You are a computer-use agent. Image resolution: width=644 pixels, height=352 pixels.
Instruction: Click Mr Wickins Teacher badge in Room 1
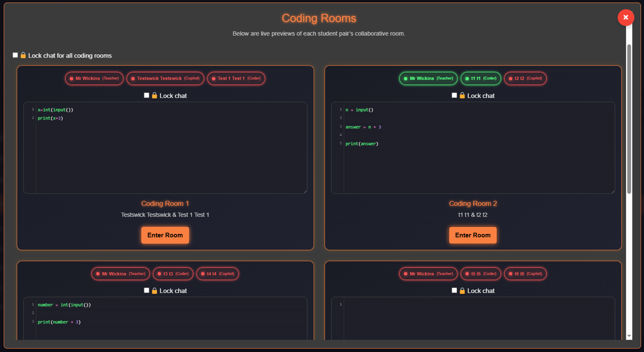point(94,78)
